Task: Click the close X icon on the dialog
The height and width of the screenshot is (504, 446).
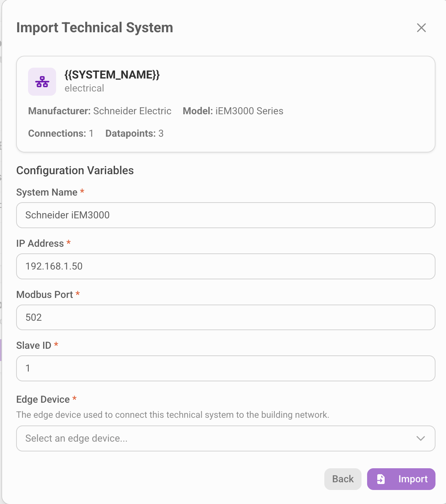Action: [x=421, y=28]
